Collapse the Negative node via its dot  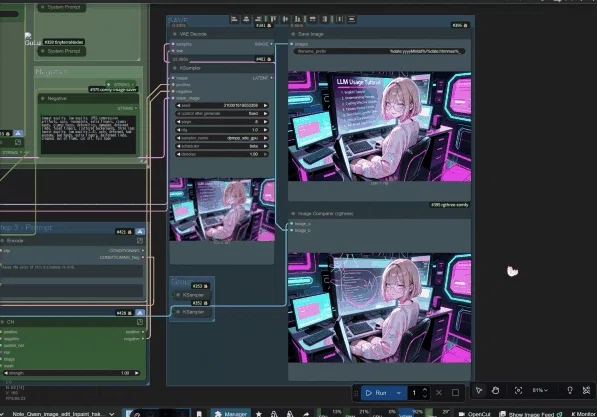[x=43, y=98]
